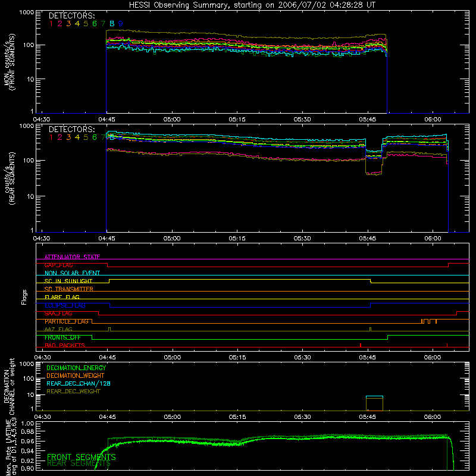
Task: Click the SC_TRANSMITTER flag label
Action: pos(69,289)
